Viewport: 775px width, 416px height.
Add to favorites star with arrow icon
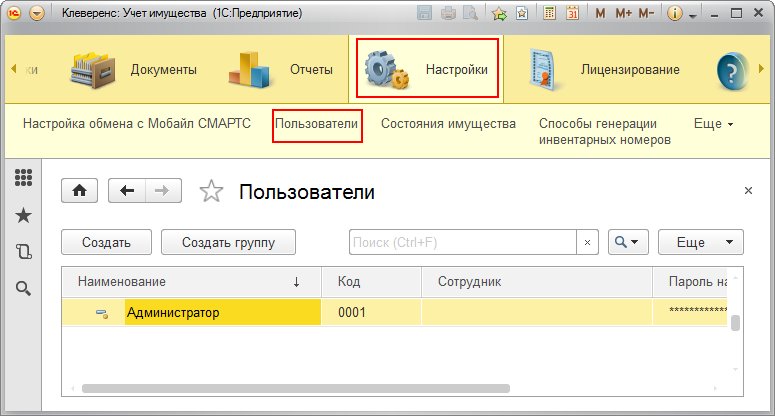(499, 13)
